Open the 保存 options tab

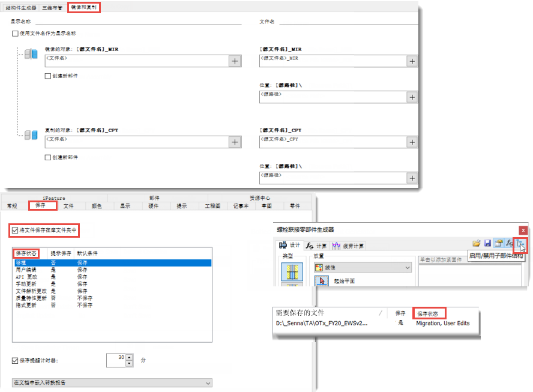pos(40,205)
